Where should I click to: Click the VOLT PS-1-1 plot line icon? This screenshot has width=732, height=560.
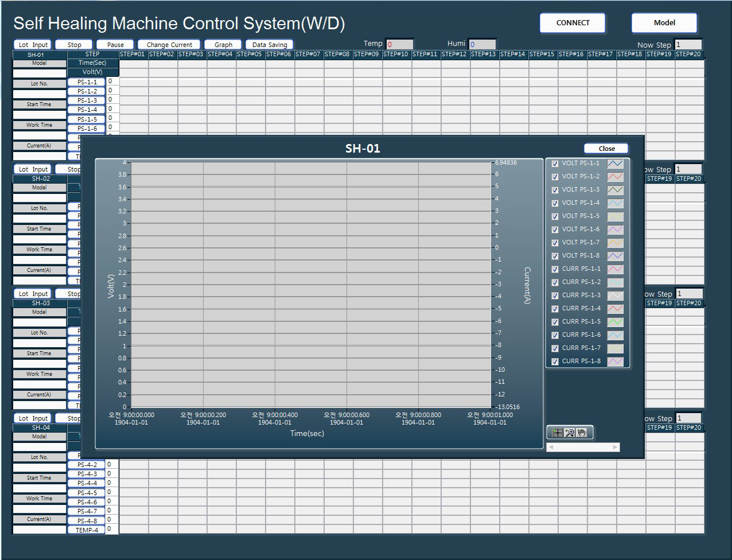coord(615,164)
